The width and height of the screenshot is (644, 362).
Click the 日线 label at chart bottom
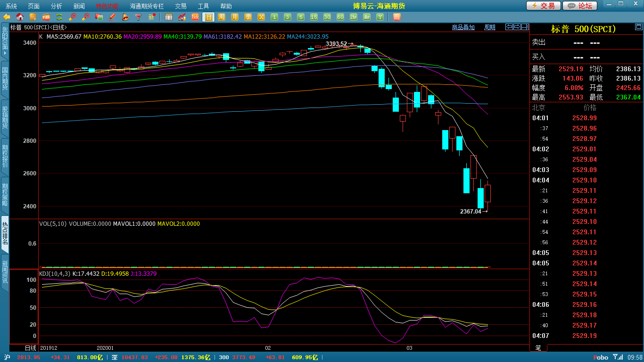[30, 348]
